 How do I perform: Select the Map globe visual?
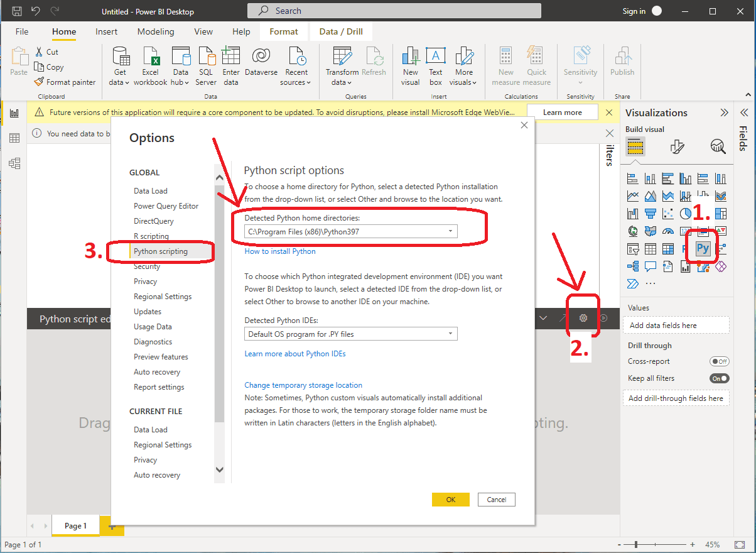pyautogui.click(x=633, y=231)
